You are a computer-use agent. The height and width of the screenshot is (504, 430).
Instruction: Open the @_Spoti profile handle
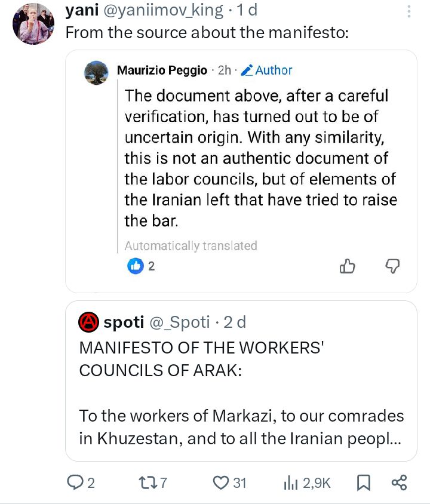click(179, 322)
